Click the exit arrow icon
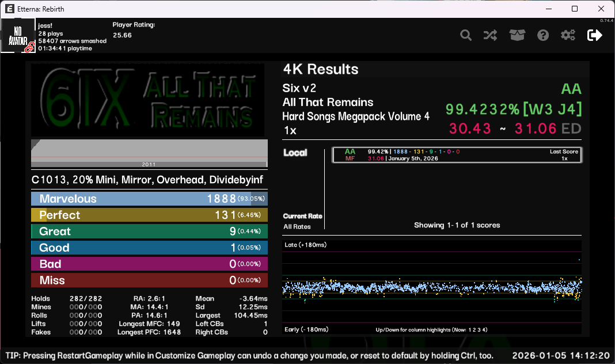 pyautogui.click(x=594, y=35)
